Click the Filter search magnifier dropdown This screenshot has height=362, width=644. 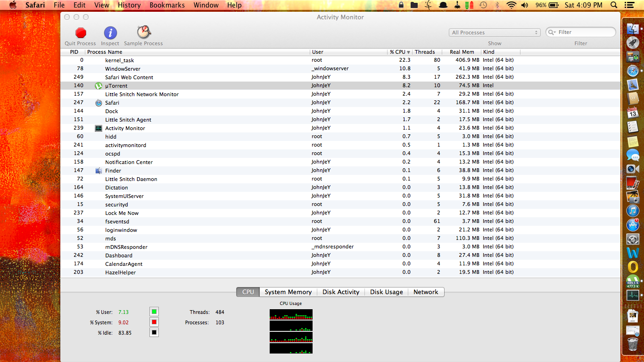(x=553, y=32)
